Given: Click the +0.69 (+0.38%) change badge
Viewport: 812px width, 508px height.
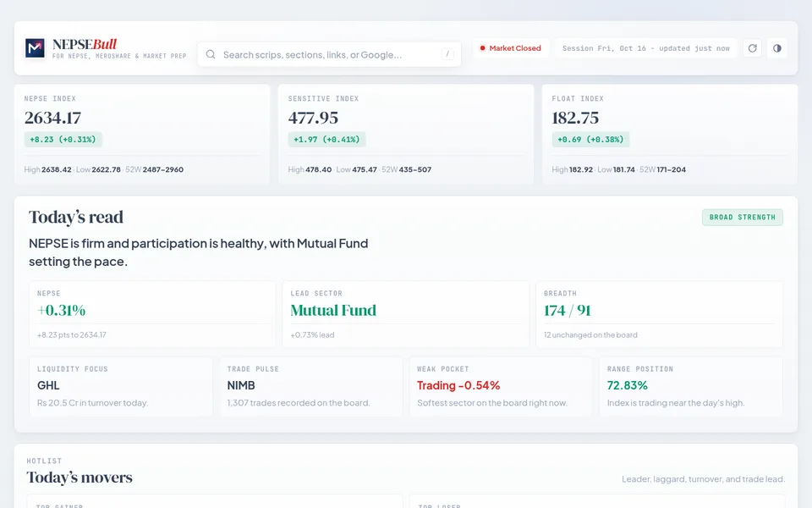Looking at the screenshot, I should [591, 140].
